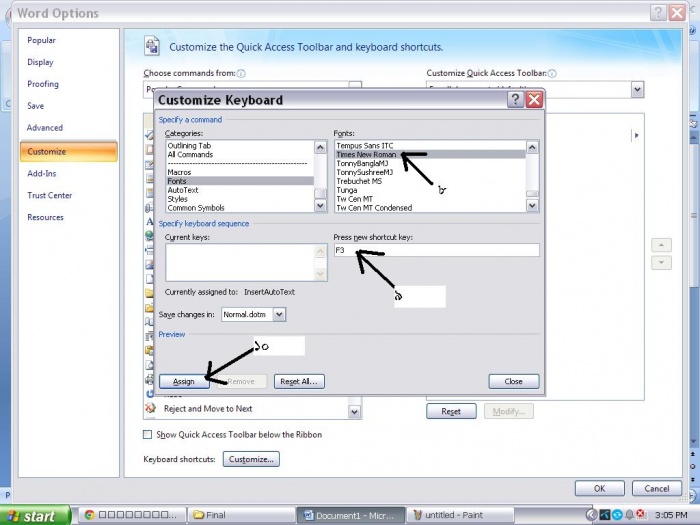Select Tunga font in list

pyautogui.click(x=430, y=190)
